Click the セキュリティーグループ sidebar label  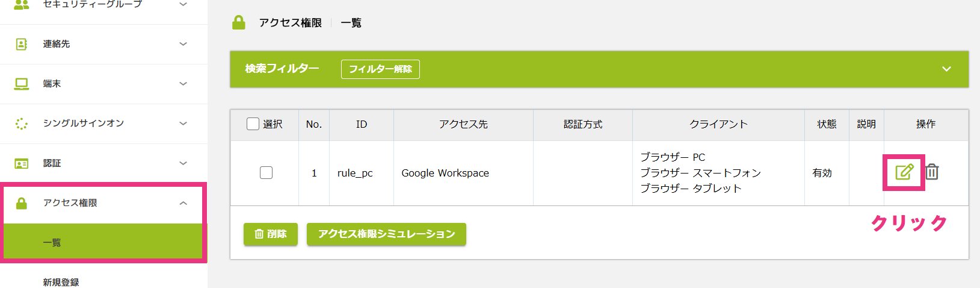point(93,4)
